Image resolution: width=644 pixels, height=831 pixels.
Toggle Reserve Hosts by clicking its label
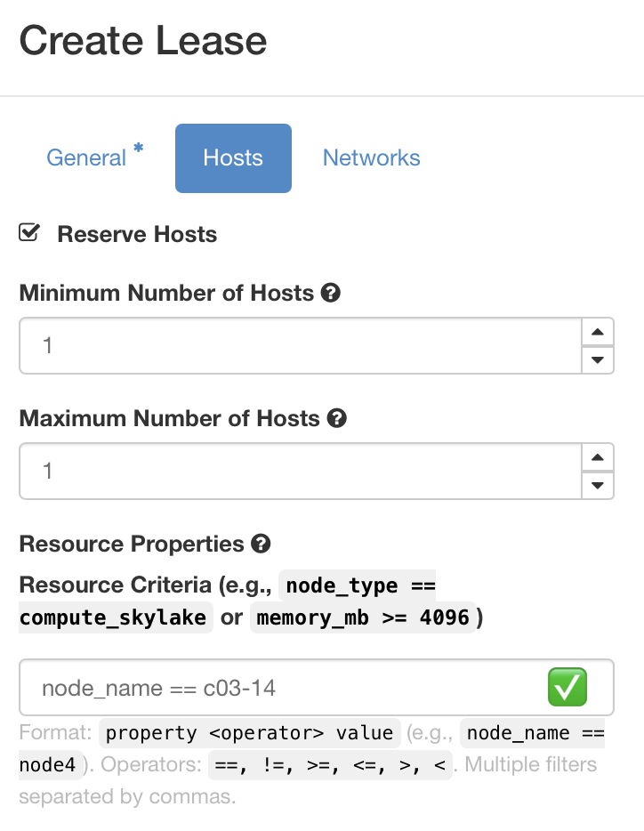(136, 234)
